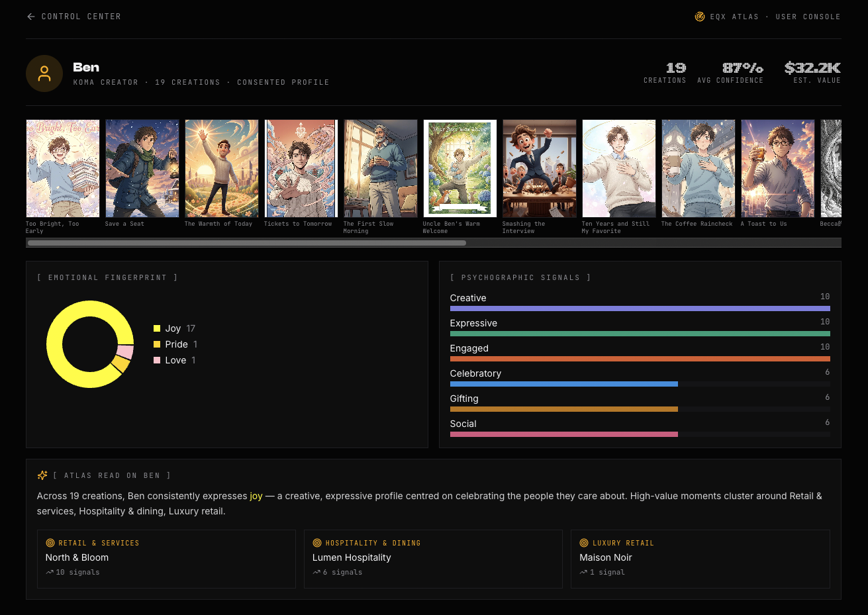Open the Maison Noir brand card
The height and width of the screenshot is (615, 868).
[700, 559]
